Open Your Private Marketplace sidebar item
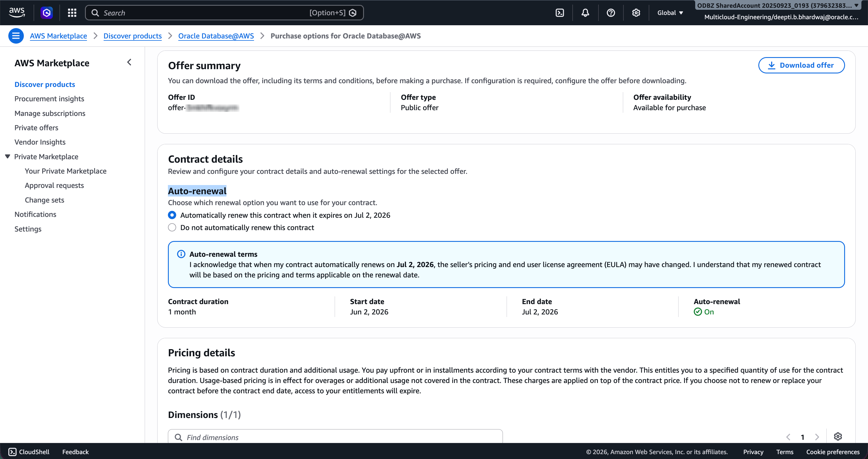The height and width of the screenshot is (459, 868). [x=66, y=171]
